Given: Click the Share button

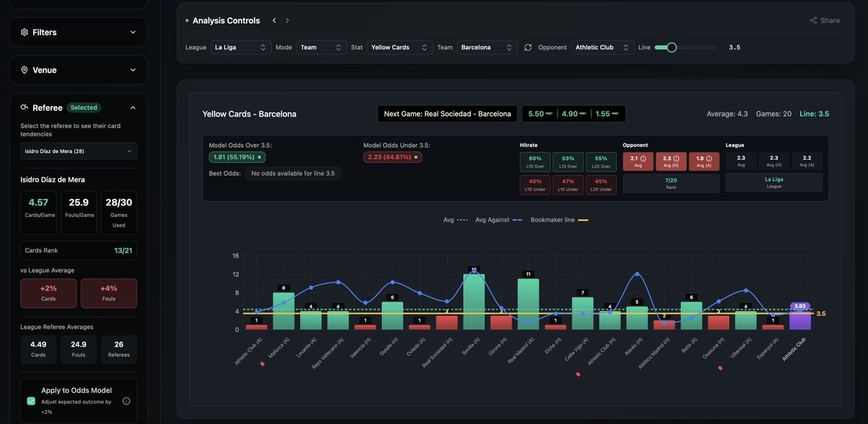Looking at the screenshot, I should coord(825,20).
